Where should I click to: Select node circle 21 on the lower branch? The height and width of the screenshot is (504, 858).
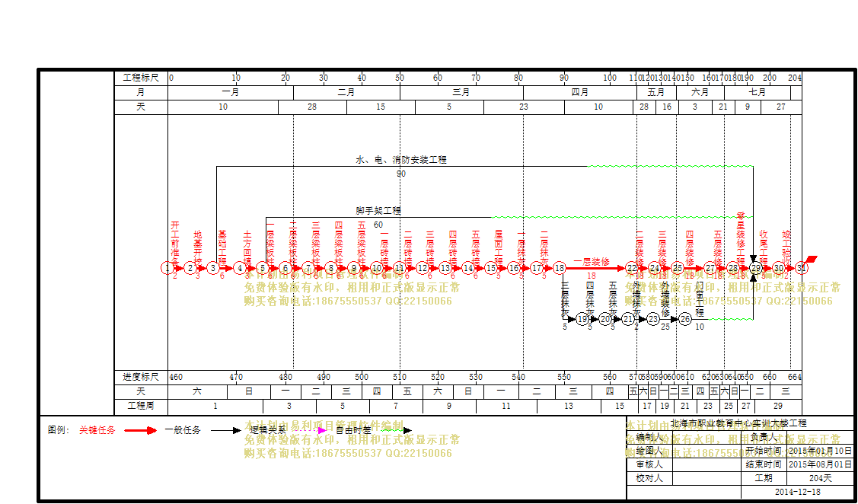tap(627, 319)
